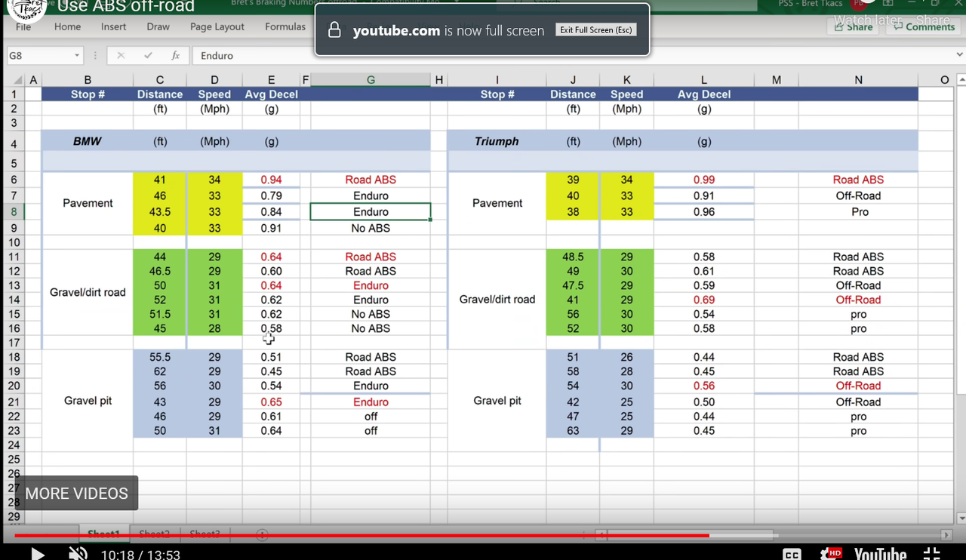The image size is (966, 560).
Task: Select column C header
Action: (x=160, y=80)
